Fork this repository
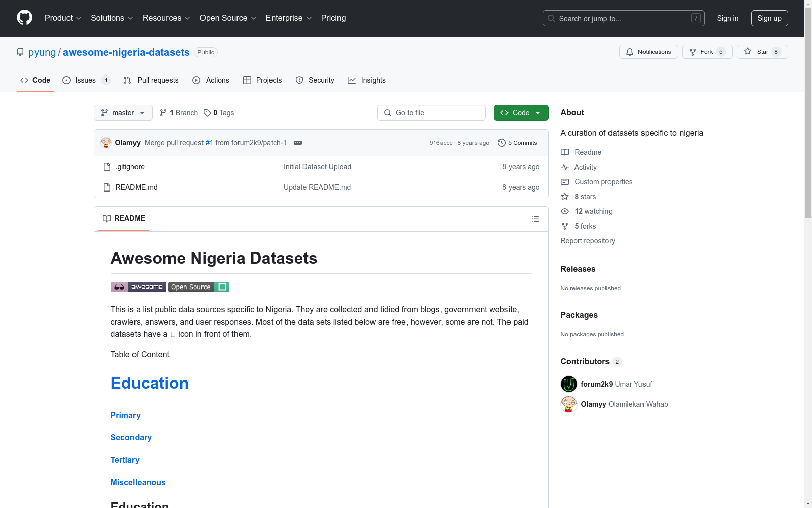Image resolution: width=812 pixels, height=508 pixels. pyautogui.click(x=707, y=52)
